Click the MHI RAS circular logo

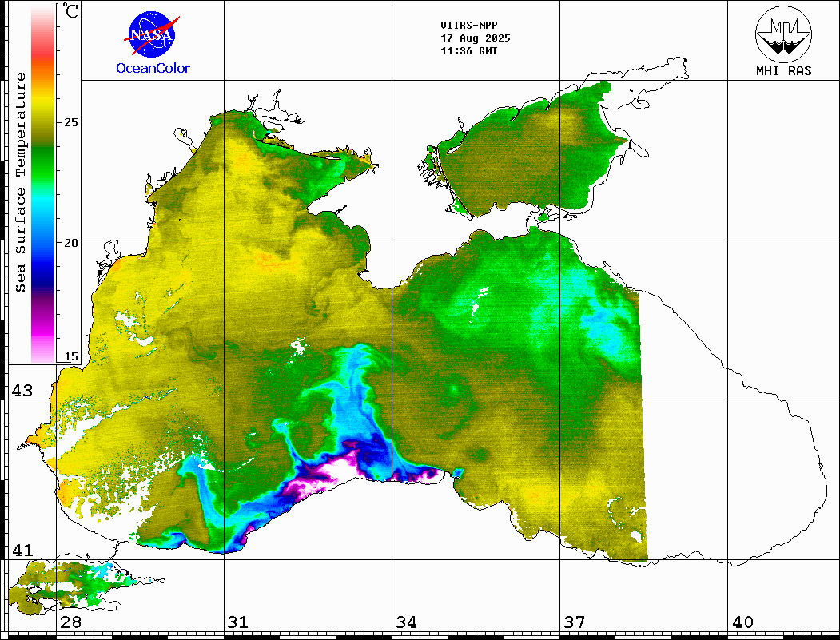pyautogui.click(x=783, y=34)
